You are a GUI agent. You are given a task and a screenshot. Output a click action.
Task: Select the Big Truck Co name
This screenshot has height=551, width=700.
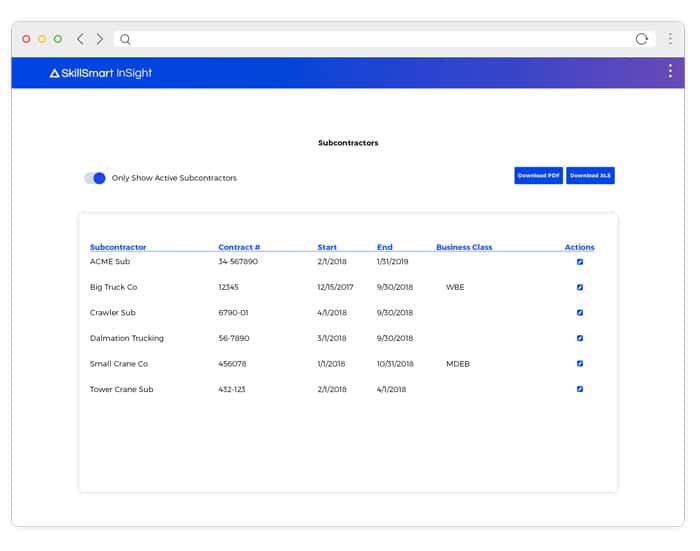point(113,287)
